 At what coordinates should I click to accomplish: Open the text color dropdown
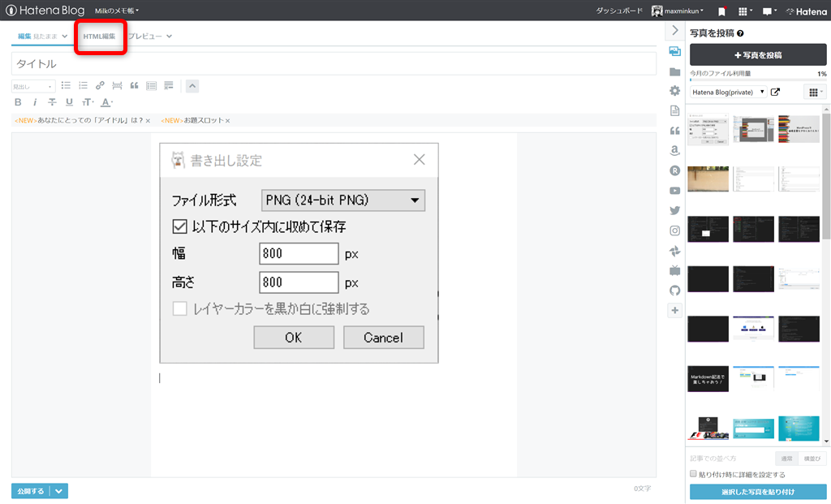point(106,101)
